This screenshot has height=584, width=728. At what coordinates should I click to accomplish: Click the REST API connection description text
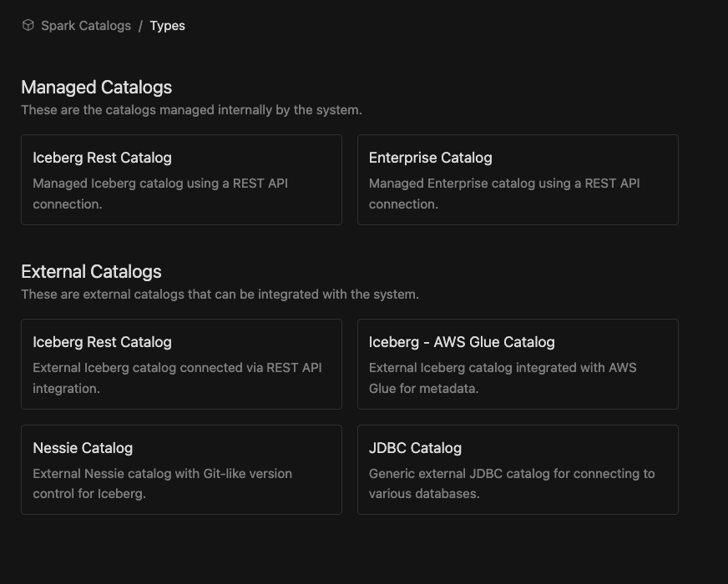[x=159, y=193]
